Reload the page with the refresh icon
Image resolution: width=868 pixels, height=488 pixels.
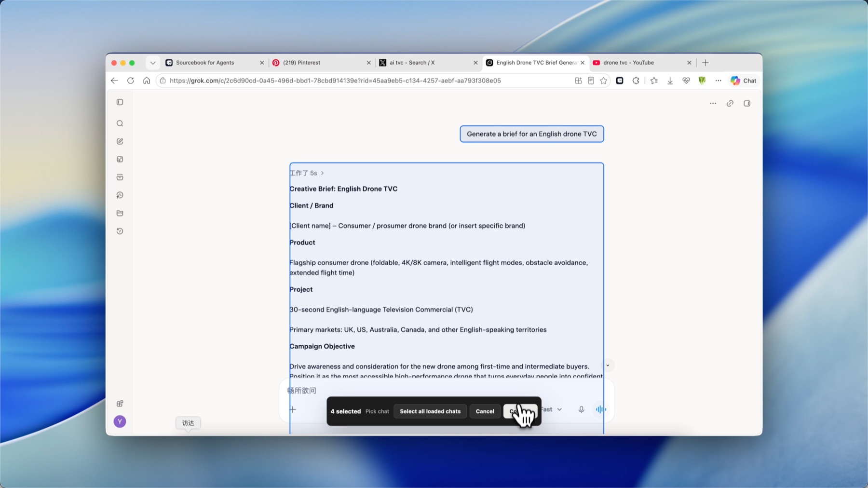coord(131,81)
